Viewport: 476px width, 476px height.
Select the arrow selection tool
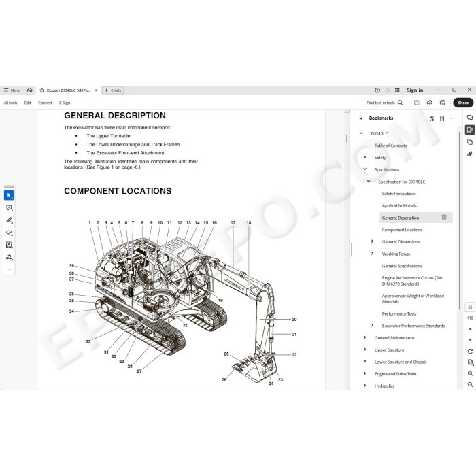9,195
